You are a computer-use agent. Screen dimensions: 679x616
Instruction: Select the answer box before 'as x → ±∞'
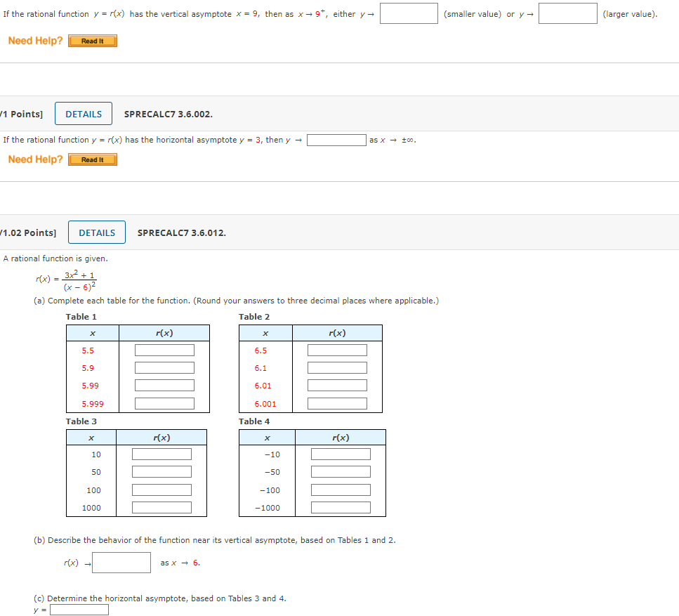(336, 140)
